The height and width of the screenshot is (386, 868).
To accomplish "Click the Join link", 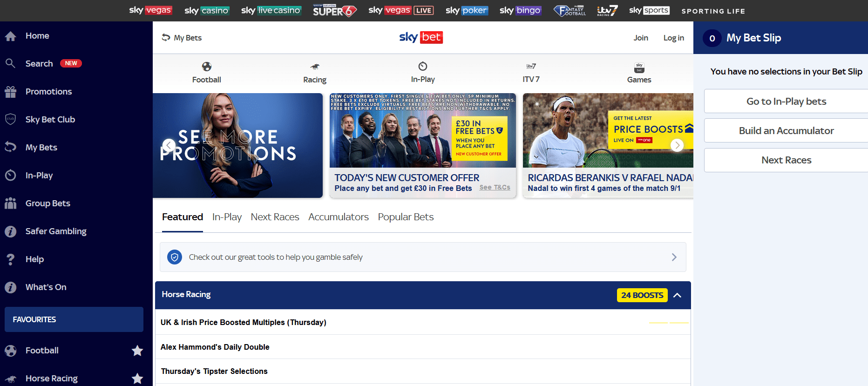I will point(641,38).
